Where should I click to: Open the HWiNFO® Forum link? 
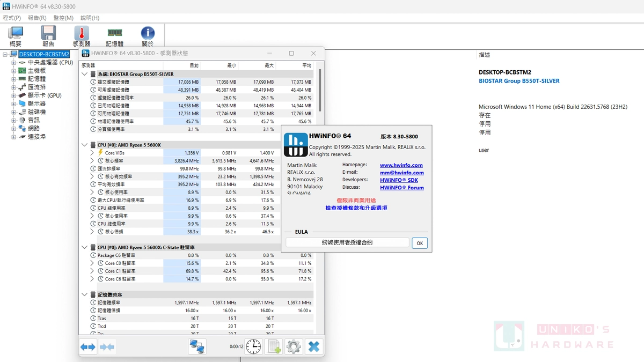click(x=402, y=188)
